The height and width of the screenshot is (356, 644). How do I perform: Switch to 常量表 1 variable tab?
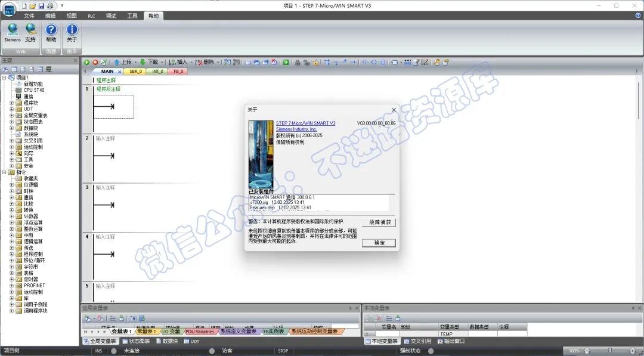(x=146, y=332)
